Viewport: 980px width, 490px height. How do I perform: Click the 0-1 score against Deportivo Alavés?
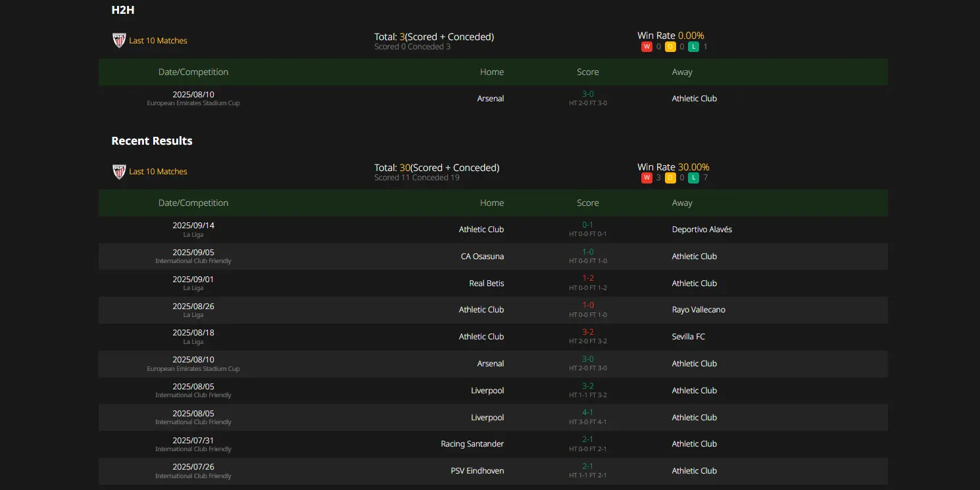[x=588, y=225]
